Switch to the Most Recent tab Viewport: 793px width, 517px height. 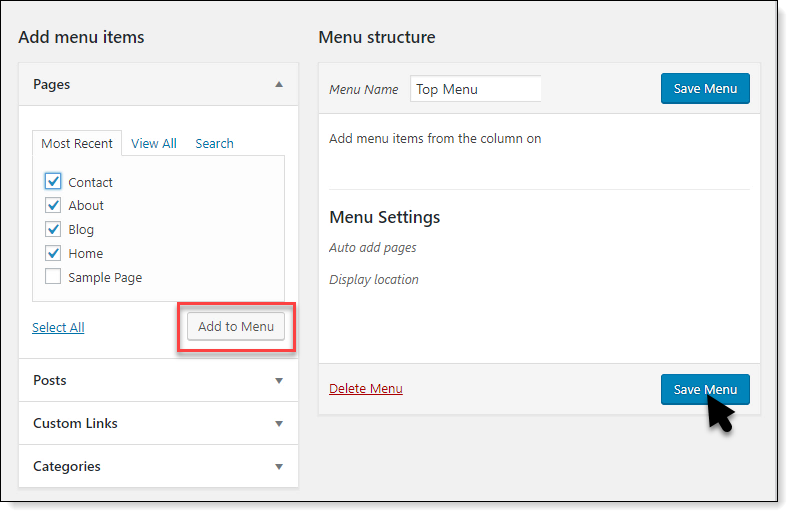[77, 144]
